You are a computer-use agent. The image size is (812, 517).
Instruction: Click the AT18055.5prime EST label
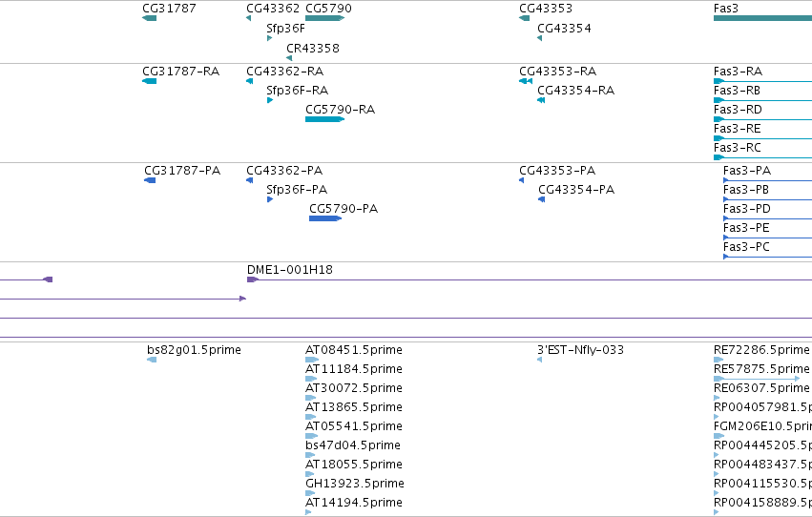click(354, 465)
